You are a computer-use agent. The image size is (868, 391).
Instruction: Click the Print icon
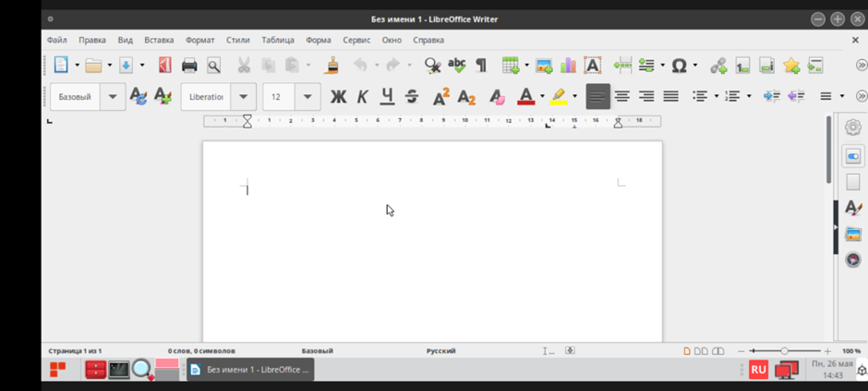[x=189, y=66]
